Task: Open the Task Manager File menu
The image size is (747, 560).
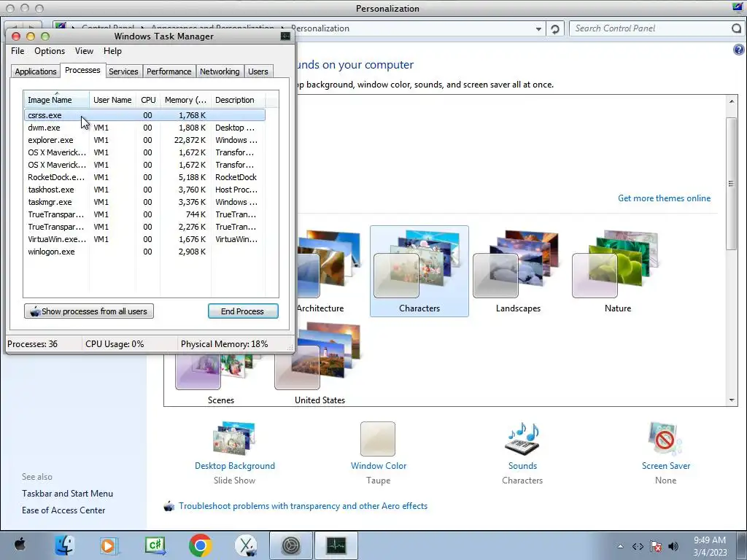Action: click(18, 51)
